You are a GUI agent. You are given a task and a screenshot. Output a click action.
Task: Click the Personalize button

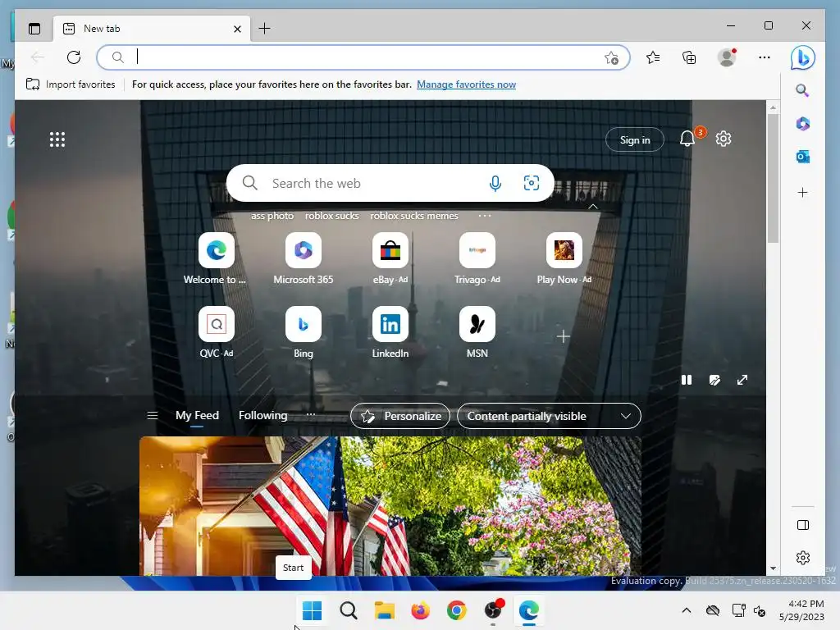(x=400, y=416)
